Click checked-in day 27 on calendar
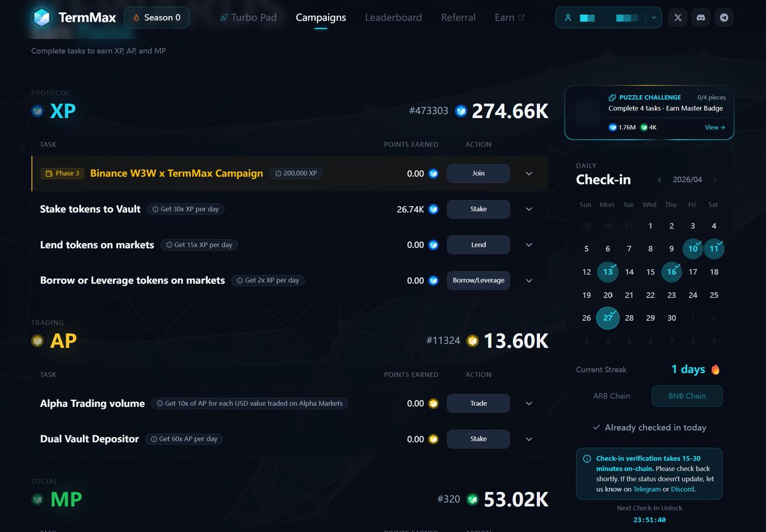This screenshot has height=532, width=766. coord(608,318)
